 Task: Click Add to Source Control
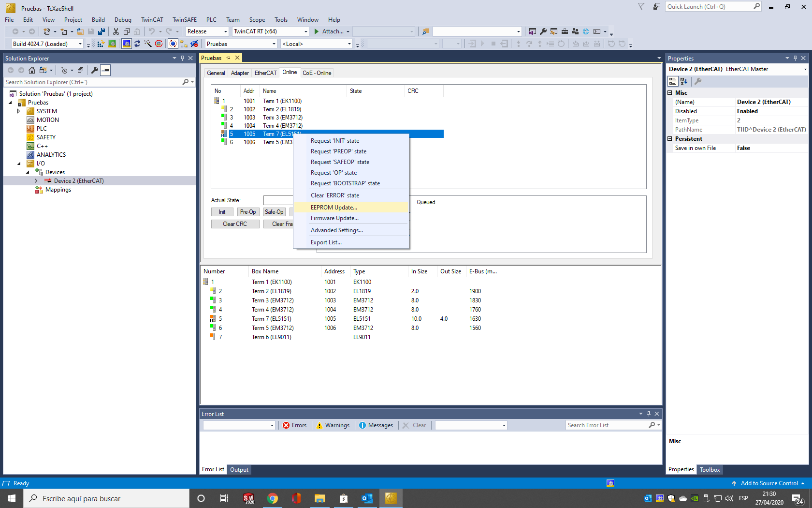point(768,483)
